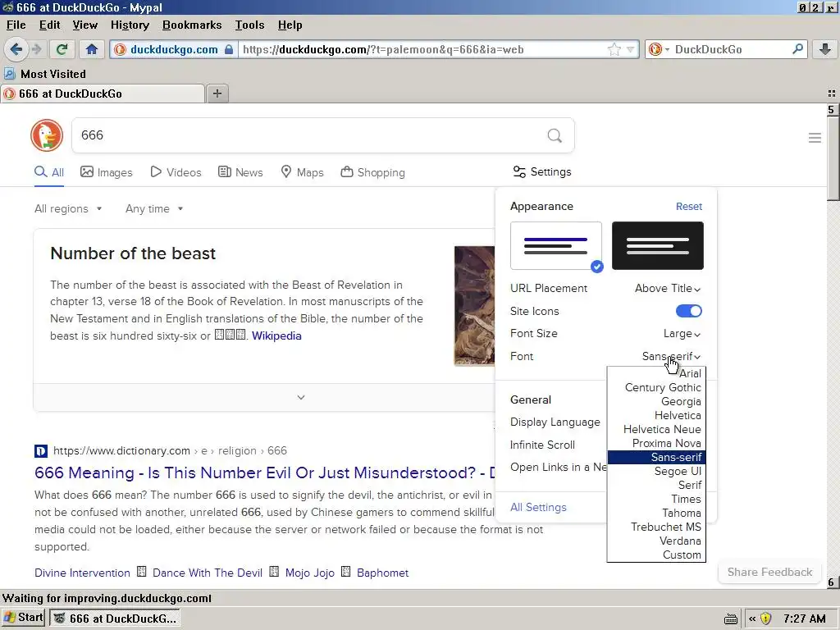Open the hamburger menu on DuckDuckGo
Screen dimensions: 840x630
(815, 138)
